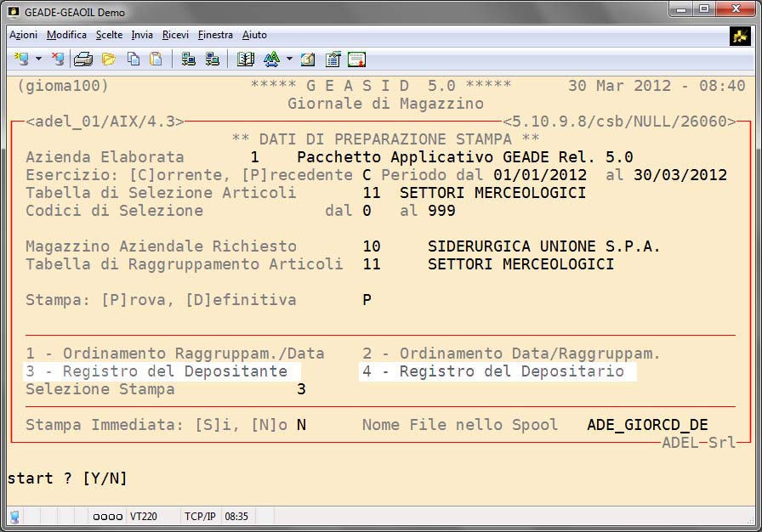Open the Aiuto menu
This screenshot has width=762, height=532.
click(254, 35)
